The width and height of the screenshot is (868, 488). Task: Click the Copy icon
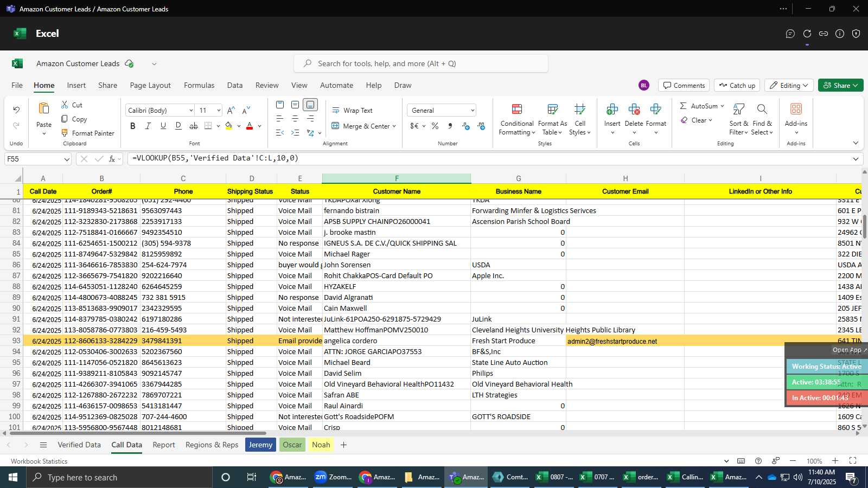(x=65, y=119)
